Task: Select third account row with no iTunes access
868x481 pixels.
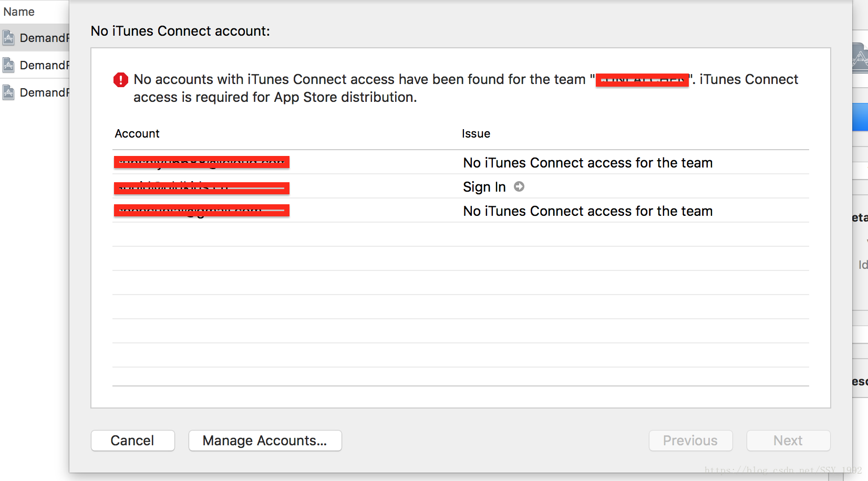Action: 461,211
